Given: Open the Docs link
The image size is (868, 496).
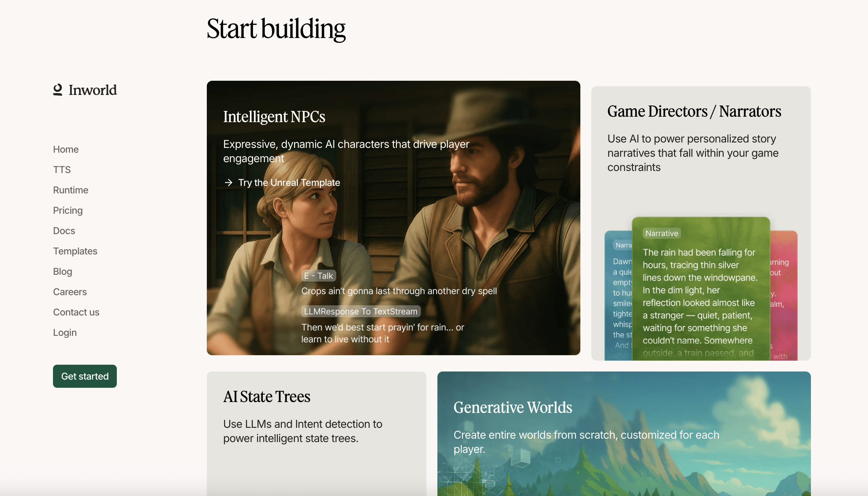Looking at the screenshot, I should pyautogui.click(x=64, y=231).
